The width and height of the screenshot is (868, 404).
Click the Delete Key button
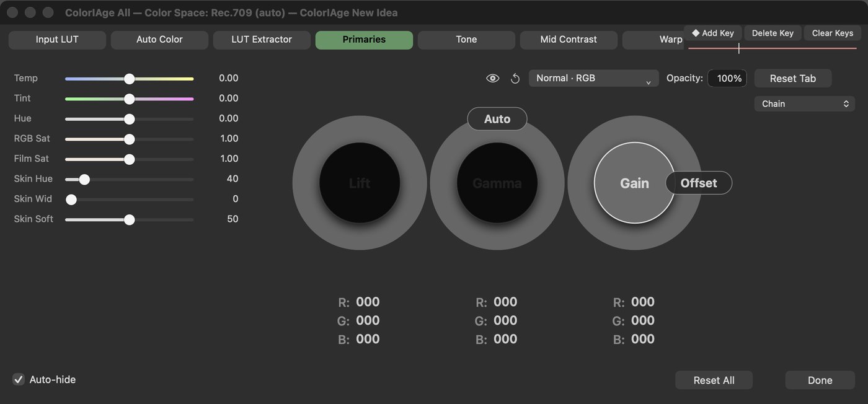click(773, 33)
